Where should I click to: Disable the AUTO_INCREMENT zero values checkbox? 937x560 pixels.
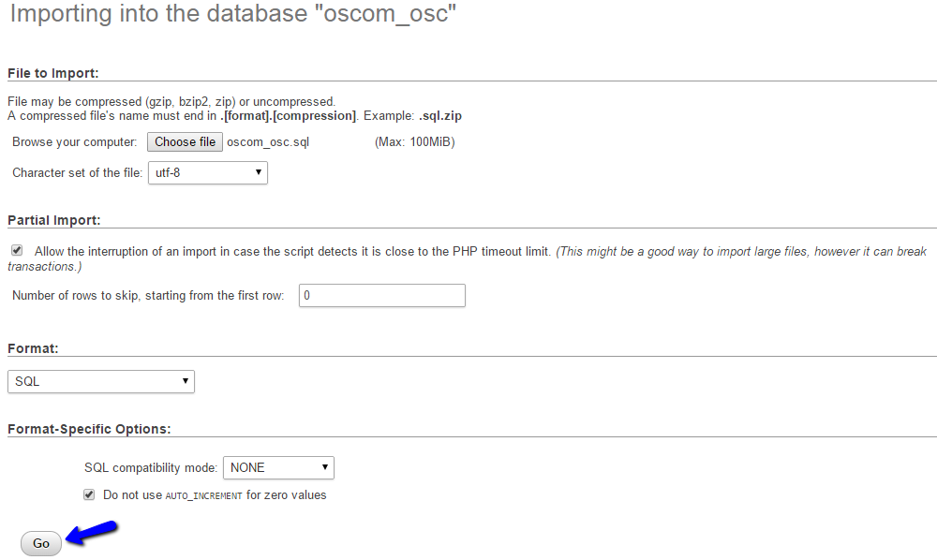coord(88,494)
